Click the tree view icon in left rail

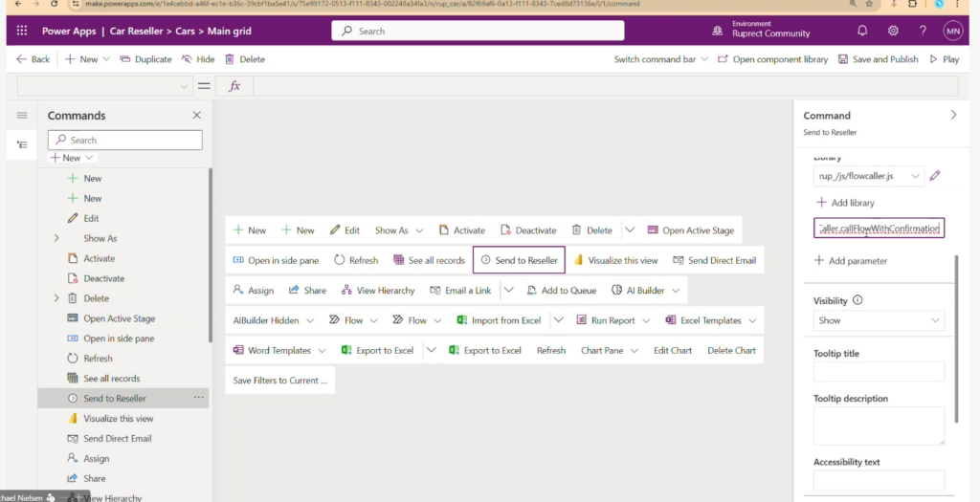click(x=22, y=143)
